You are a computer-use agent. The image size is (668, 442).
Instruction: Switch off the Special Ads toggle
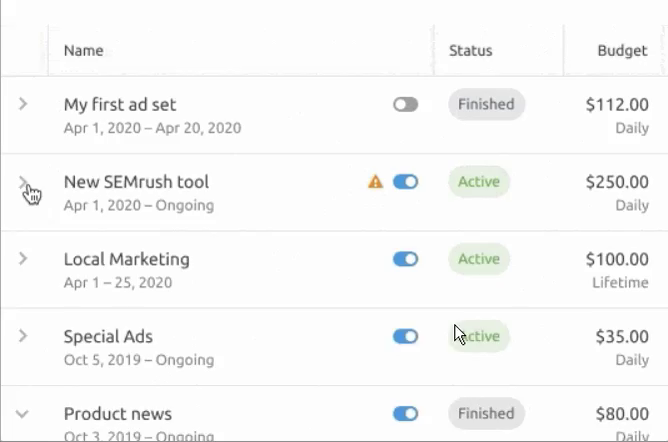click(405, 337)
